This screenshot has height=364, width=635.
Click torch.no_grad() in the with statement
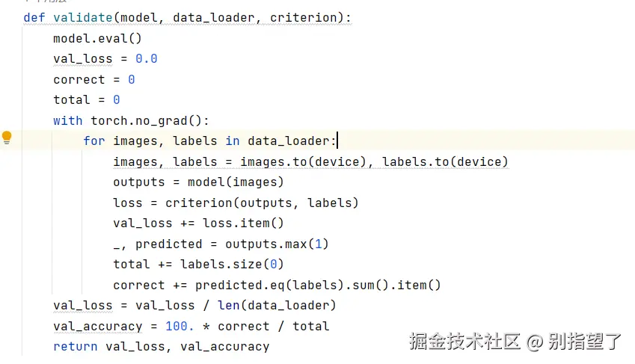(x=146, y=120)
